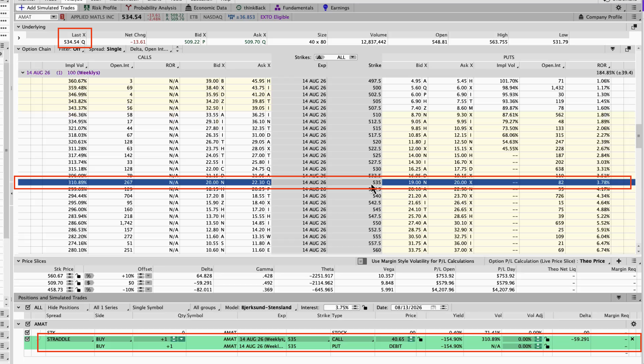Open AMAT group settings gear

634,324
